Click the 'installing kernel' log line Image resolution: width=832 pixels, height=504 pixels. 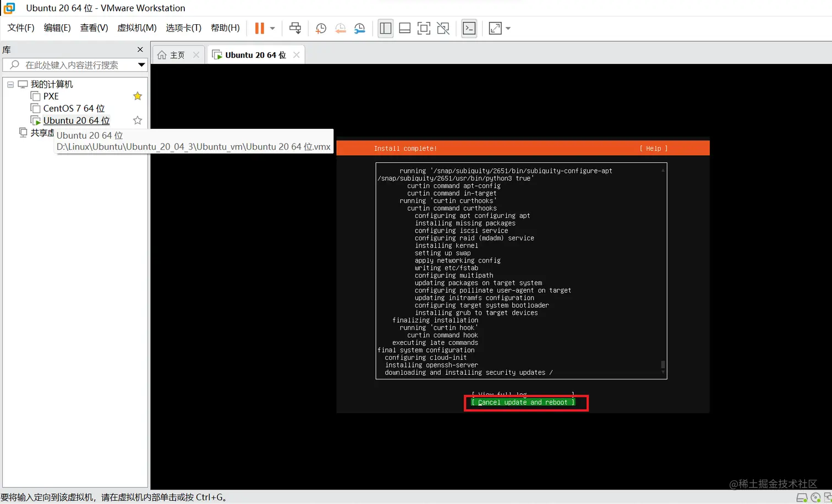(446, 245)
